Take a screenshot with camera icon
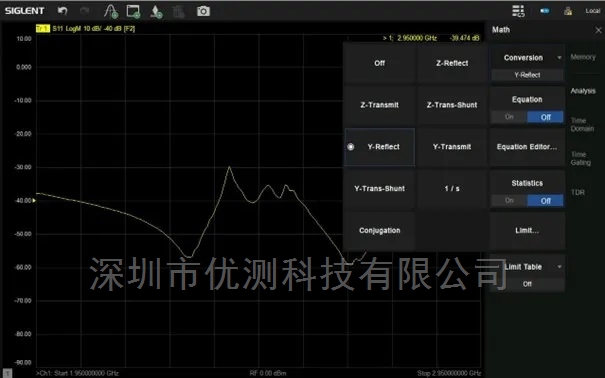 203,11
